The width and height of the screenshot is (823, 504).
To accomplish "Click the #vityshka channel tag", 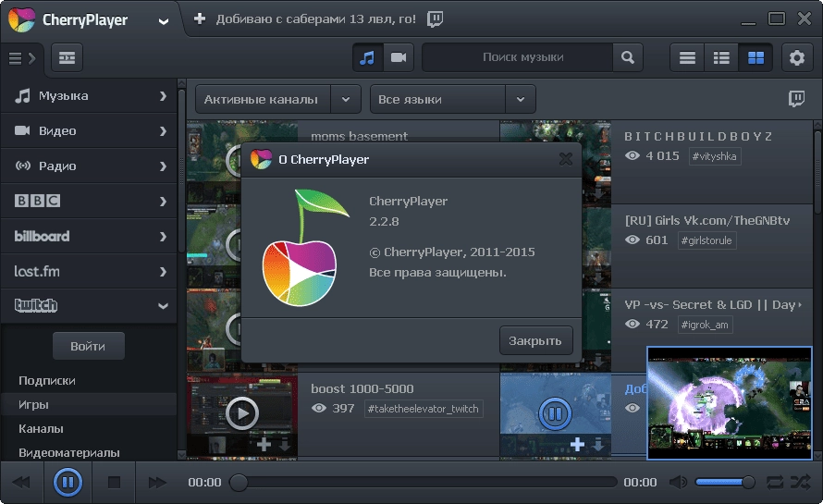I will pos(715,156).
